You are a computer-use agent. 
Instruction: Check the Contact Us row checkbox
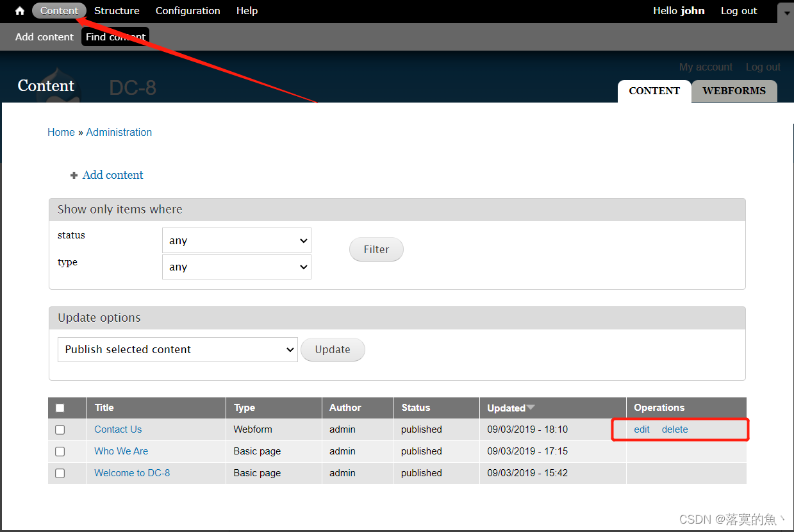tap(60, 429)
